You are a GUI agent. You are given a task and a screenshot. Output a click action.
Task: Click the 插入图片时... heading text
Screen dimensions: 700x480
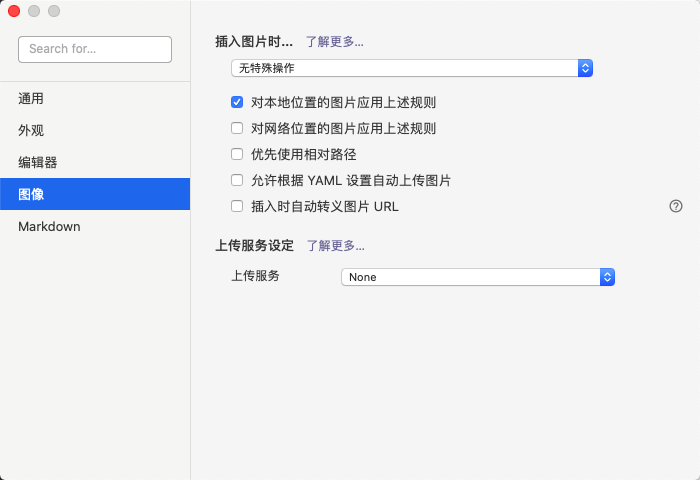point(254,42)
